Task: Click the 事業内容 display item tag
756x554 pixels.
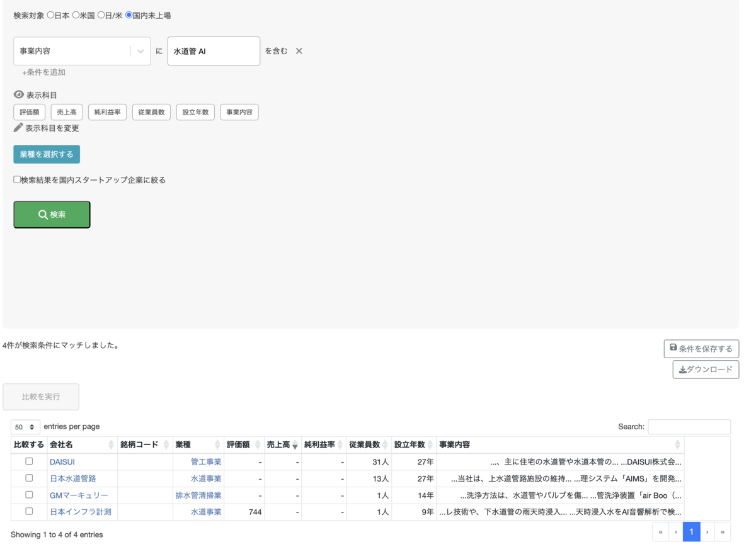Action: point(239,112)
